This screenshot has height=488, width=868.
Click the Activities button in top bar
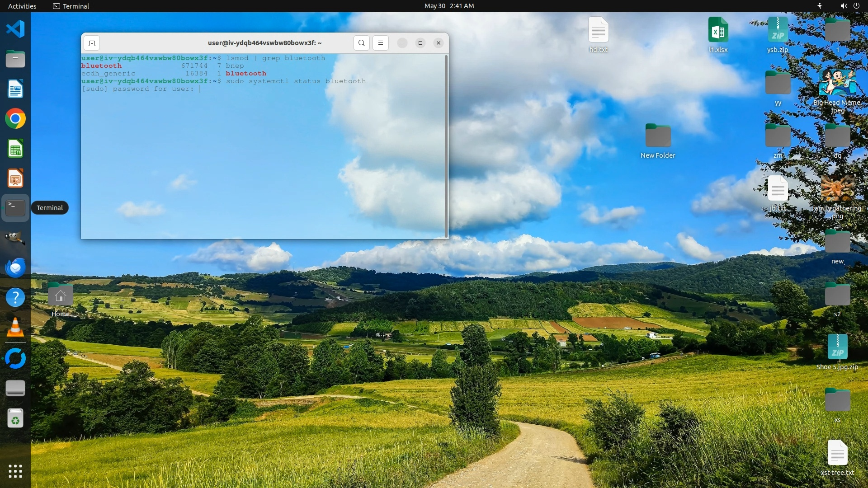tap(22, 6)
